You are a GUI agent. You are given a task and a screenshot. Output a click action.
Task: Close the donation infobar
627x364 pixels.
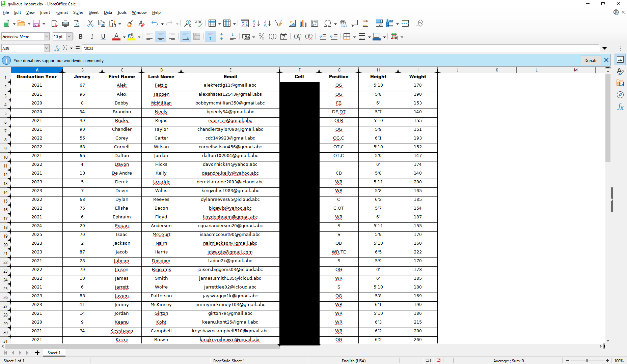click(606, 60)
